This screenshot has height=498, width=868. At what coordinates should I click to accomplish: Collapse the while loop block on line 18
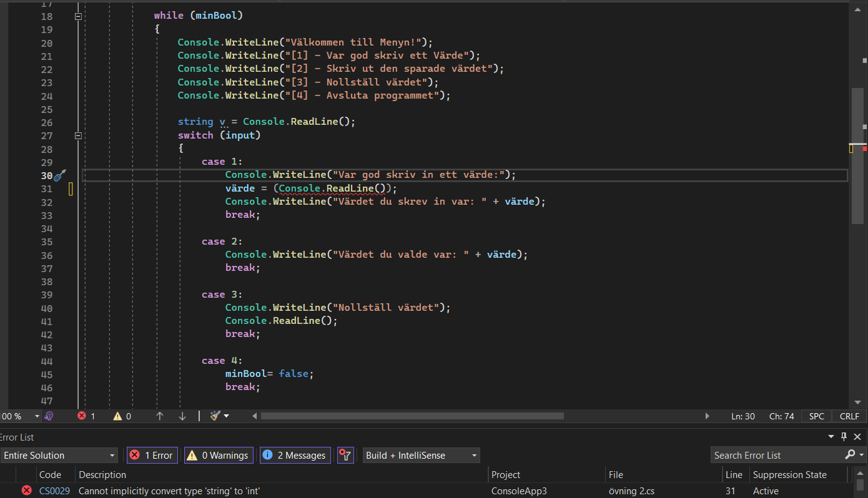coord(78,16)
